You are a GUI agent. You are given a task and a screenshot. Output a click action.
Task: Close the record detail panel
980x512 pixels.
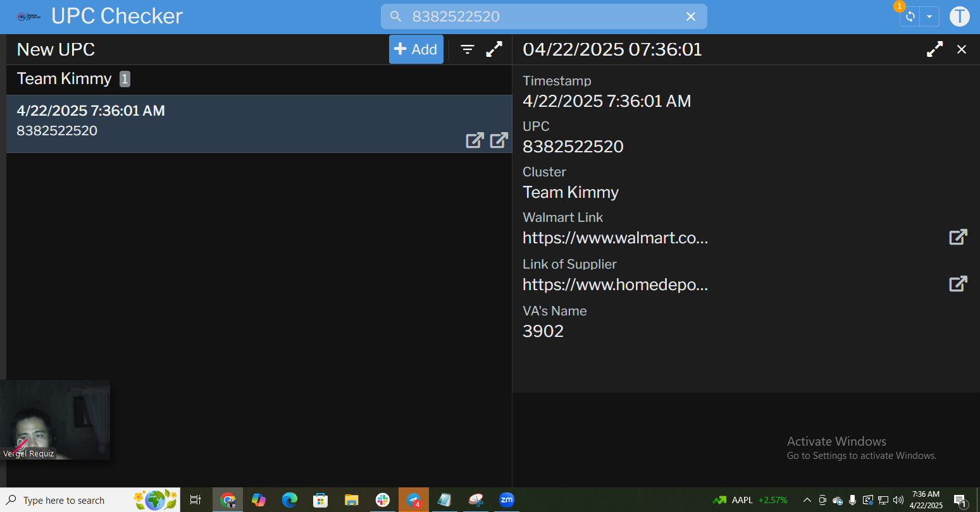coord(962,49)
